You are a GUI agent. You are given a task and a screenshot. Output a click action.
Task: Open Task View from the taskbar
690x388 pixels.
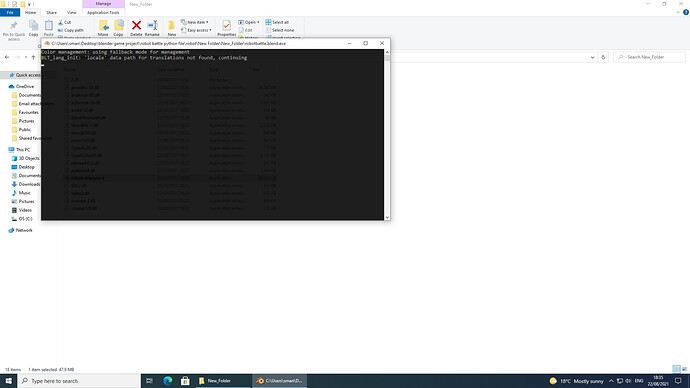pos(150,381)
